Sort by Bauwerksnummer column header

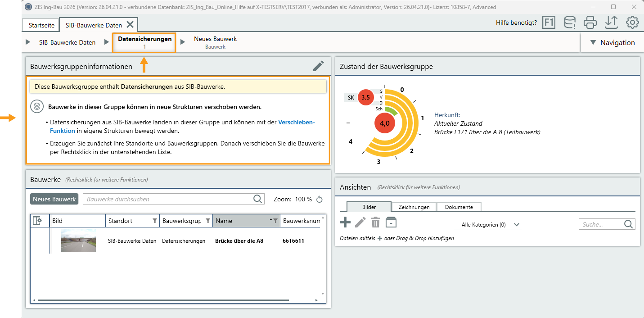coord(301,221)
